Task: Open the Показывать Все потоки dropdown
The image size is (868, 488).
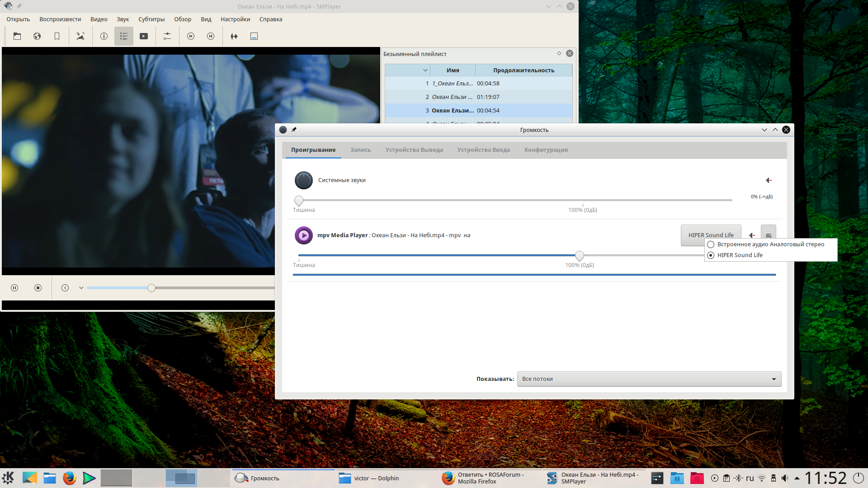Action: 649,379
